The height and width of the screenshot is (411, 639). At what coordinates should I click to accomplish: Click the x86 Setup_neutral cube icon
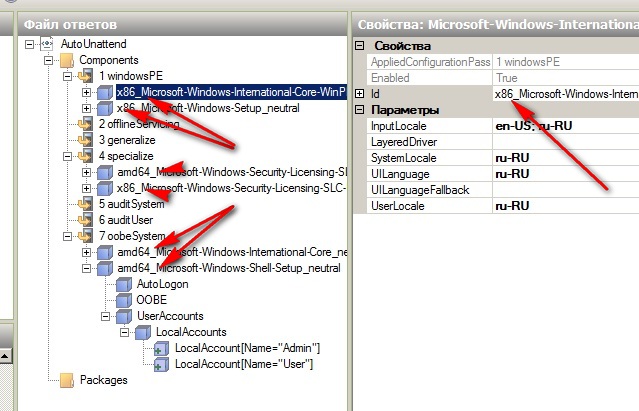tap(105, 108)
